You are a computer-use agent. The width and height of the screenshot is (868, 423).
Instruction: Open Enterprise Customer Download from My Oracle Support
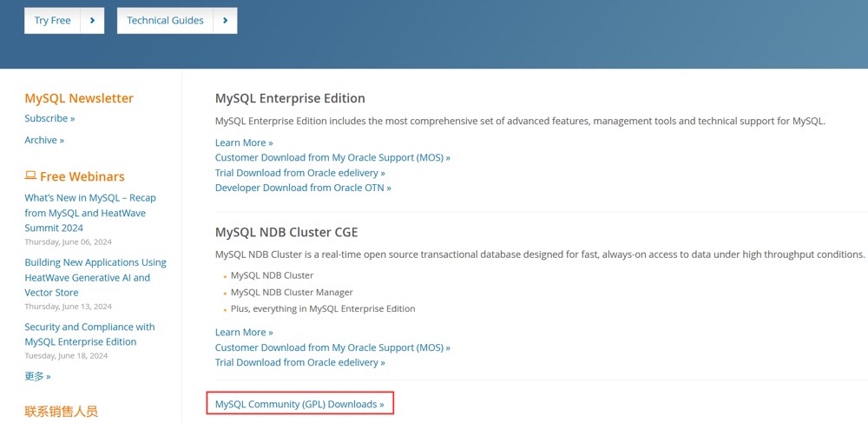click(332, 158)
